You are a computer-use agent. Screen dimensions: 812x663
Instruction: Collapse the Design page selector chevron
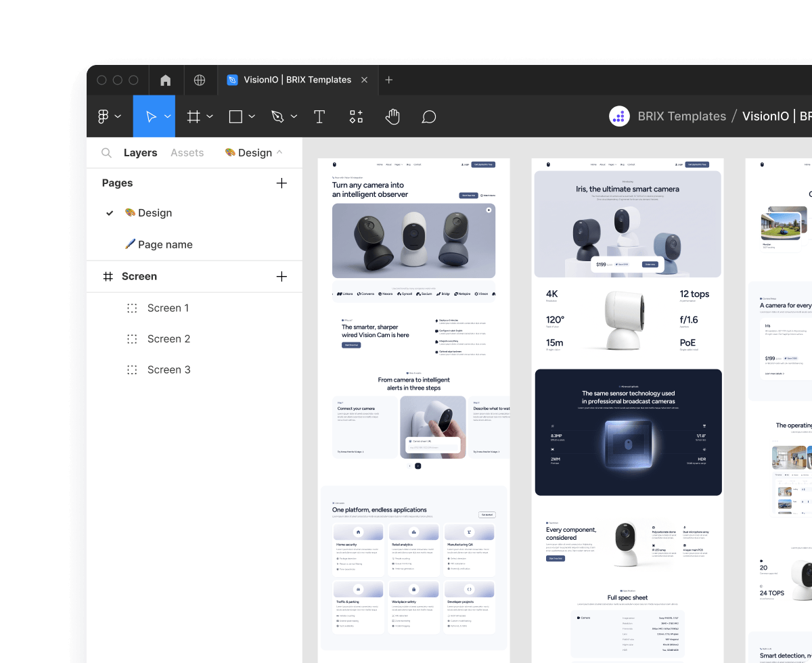pos(280,153)
